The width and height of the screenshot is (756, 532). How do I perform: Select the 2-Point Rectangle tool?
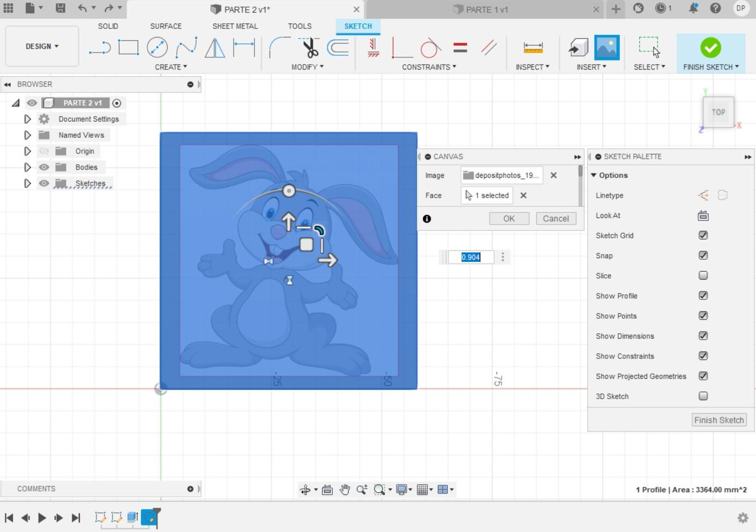[x=129, y=48]
